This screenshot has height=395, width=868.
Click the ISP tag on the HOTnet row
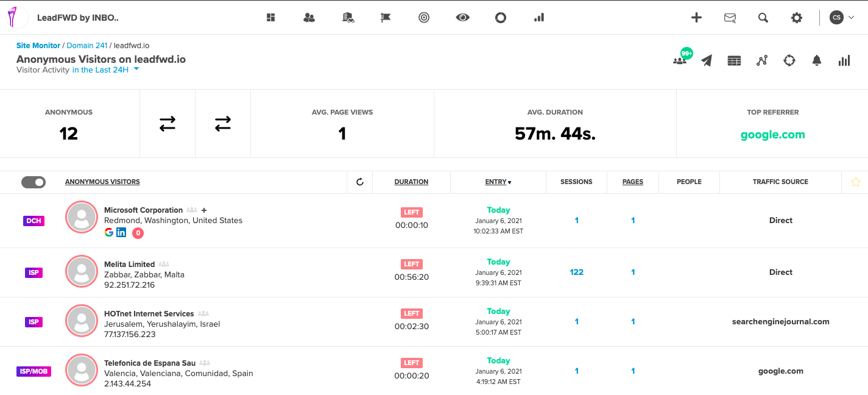(x=34, y=322)
